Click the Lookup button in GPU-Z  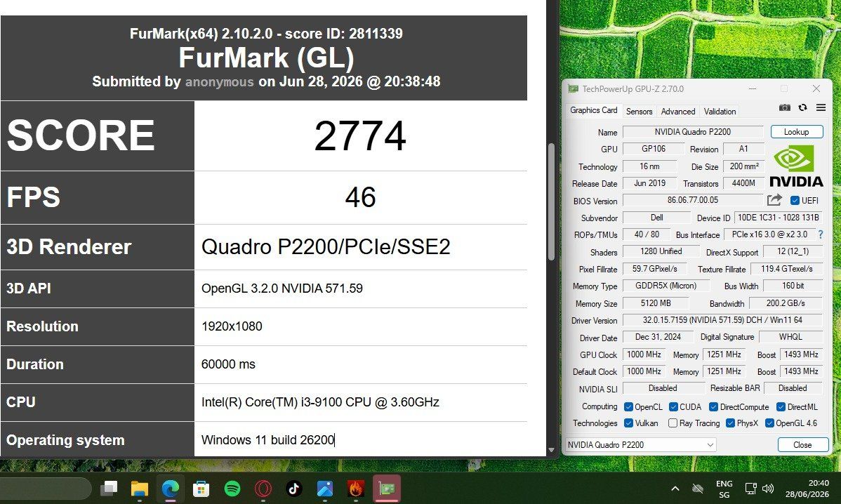(797, 132)
